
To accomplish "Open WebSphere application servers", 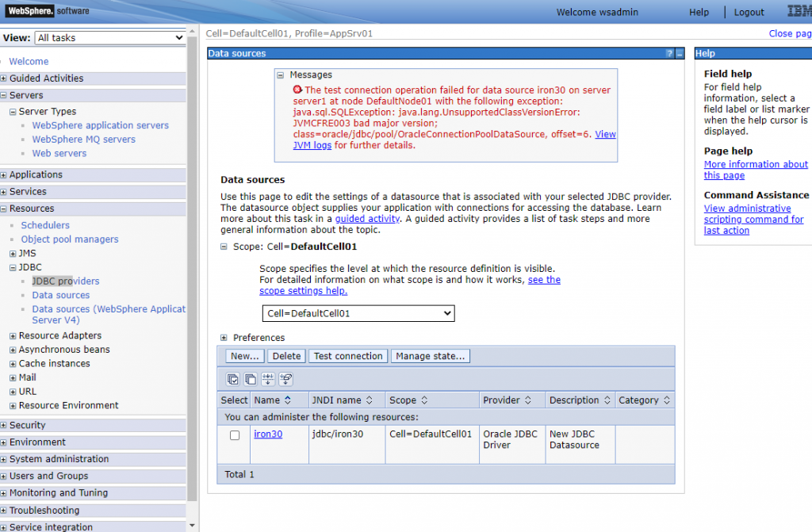I will pyautogui.click(x=101, y=125).
